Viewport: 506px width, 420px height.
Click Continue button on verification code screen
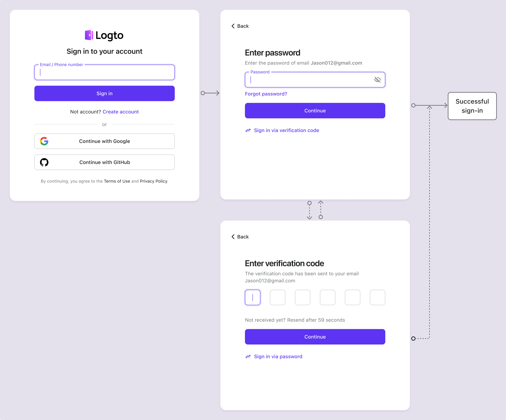click(x=315, y=336)
